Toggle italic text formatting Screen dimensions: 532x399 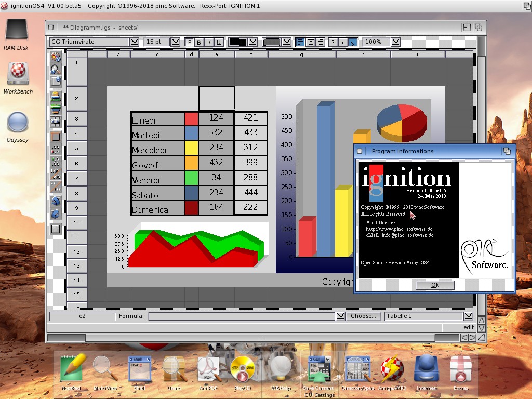[x=209, y=42]
